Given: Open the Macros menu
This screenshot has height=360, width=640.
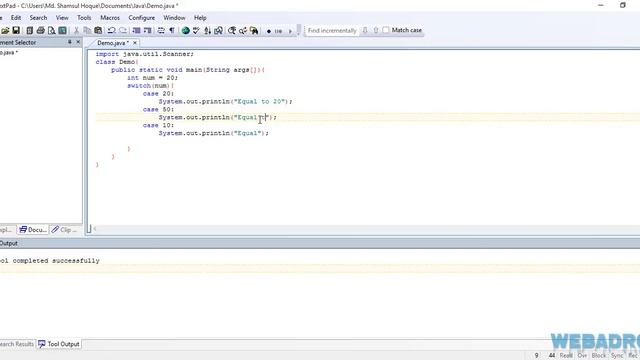Looking at the screenshot, I should coord(110,18).
